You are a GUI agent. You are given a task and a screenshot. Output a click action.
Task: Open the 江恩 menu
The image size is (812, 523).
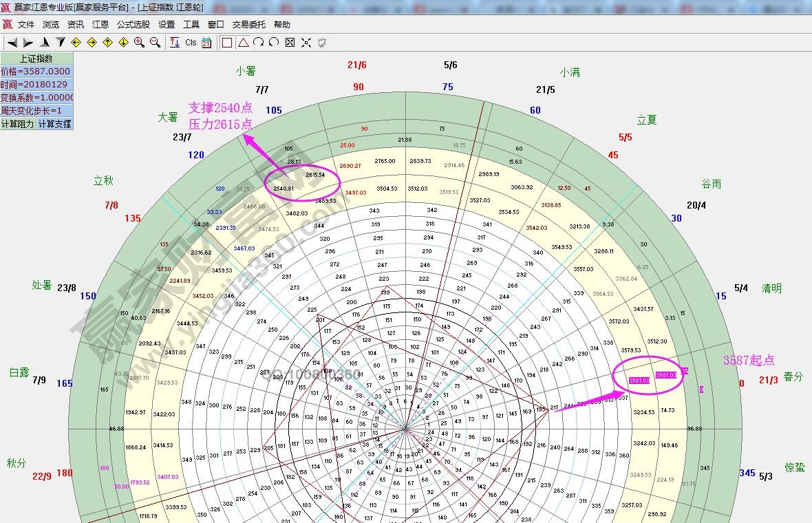click(100, 24)
